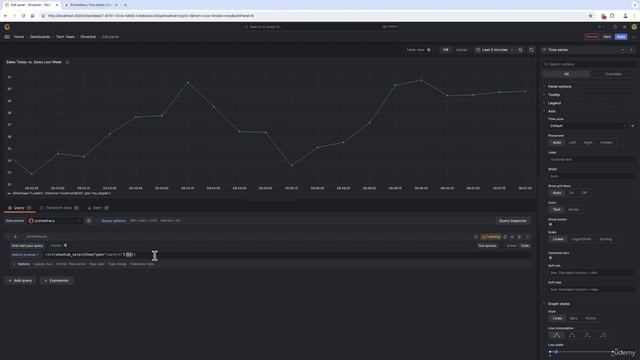Click the Run queries button
This screenshot has width=640, height=360.
pyautogui.click(x=487, y=246)
